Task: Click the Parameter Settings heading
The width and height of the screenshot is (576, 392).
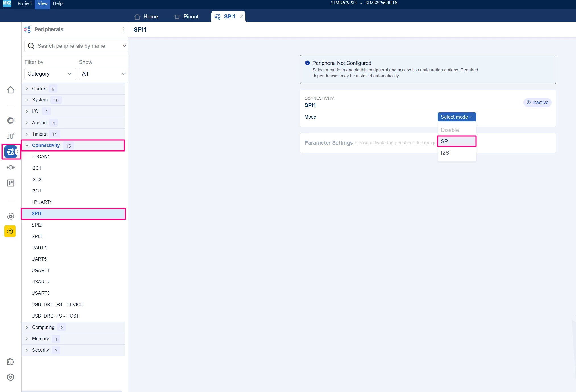Action: [329, 143]
